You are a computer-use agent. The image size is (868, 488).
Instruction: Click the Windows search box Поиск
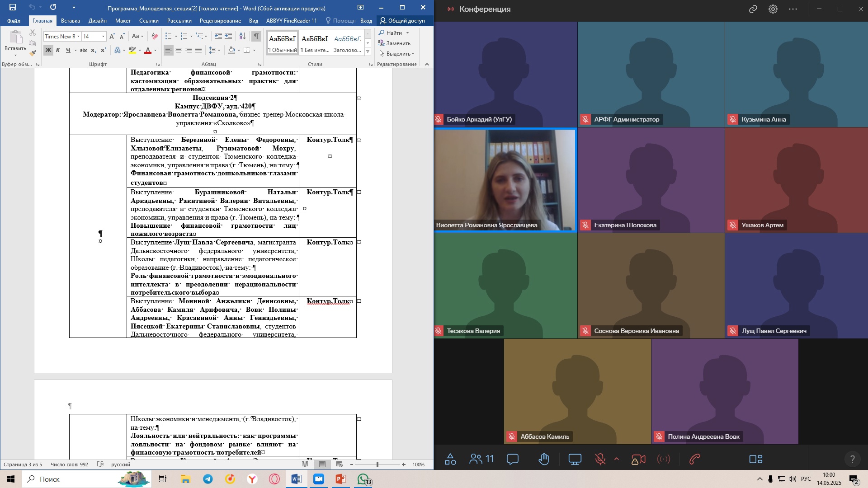86,479
